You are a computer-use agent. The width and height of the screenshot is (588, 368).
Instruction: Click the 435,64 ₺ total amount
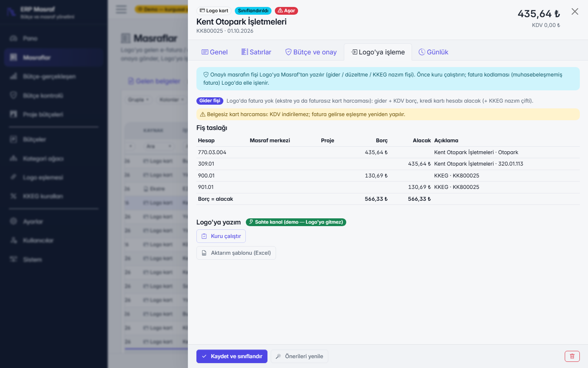tap(539, 14)
